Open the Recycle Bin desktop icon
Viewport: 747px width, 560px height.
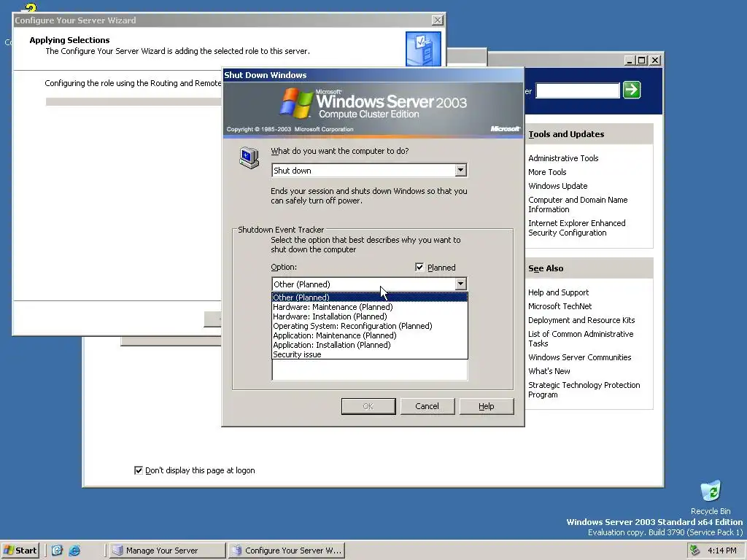(x=711, y=497)
